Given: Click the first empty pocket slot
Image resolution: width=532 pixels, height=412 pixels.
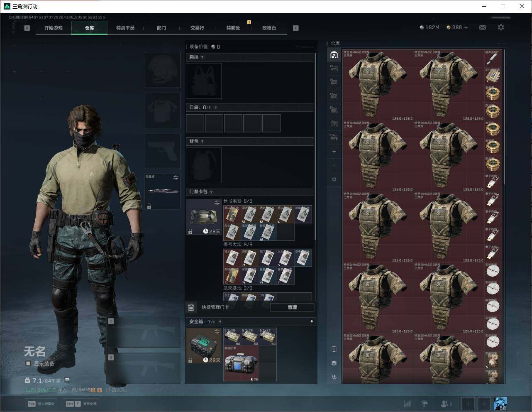Looking at the screenshot, I should 195,123.
